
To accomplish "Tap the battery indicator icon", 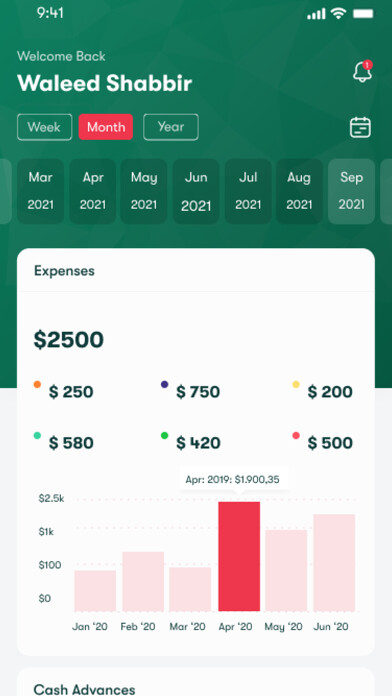I will coord(363,14).
